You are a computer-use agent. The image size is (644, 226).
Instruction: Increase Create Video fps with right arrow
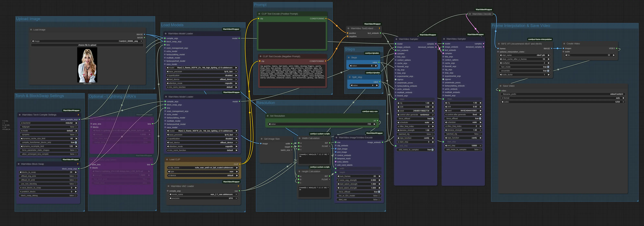[614, 55]
